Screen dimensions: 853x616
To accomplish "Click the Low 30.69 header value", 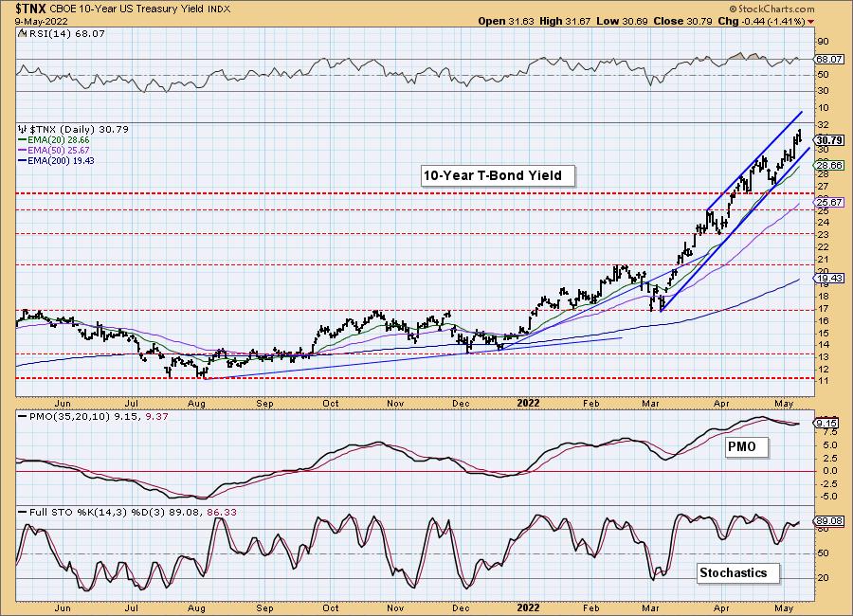I will click(622, 21).
